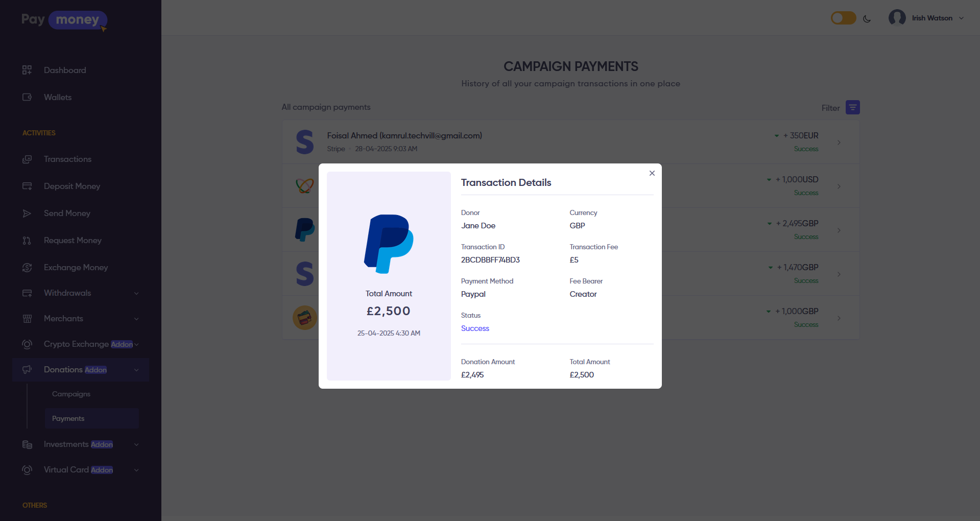This screenshot has height=521, width=980.
Task: Click the Filter icon button
Action: tap(852, 107)
